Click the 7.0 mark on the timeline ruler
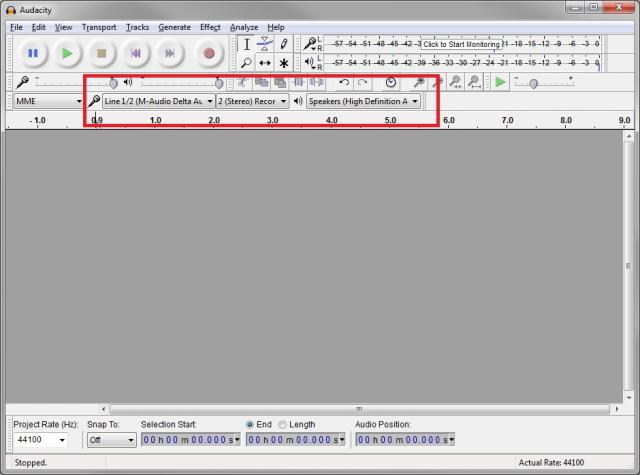Image resolution: width=640 pixels, height=475 pixels. [x=507, y=120]
